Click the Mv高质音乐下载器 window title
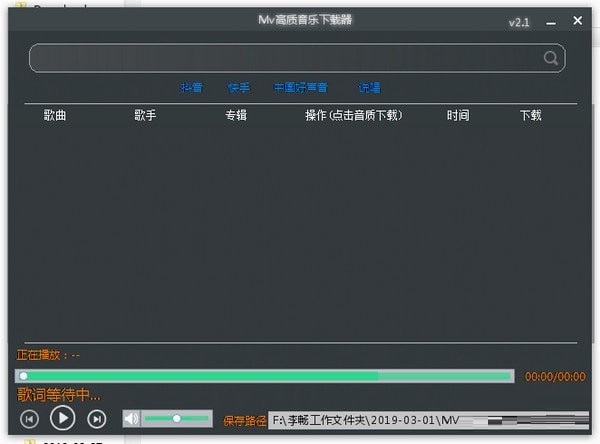Image resolution: width=600 pixels, height=444 pixels. pos(305,20)
